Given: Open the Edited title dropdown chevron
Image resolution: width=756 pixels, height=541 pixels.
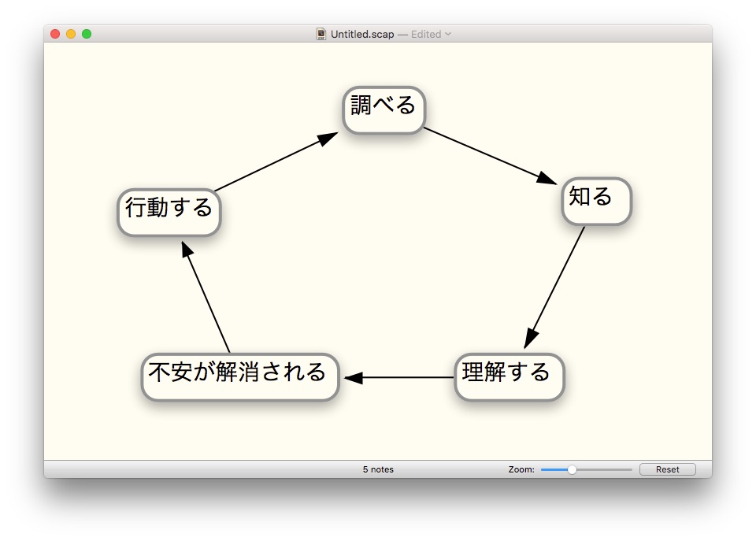Looking at the screenshot, I should point(448,34).
